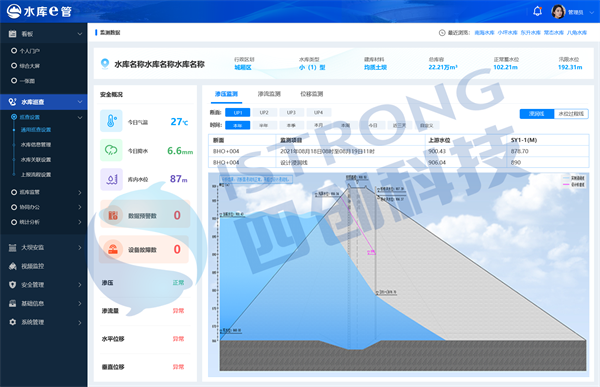Screen dimensions: 600x387
Task: Select section UP3
Action: 292,113
